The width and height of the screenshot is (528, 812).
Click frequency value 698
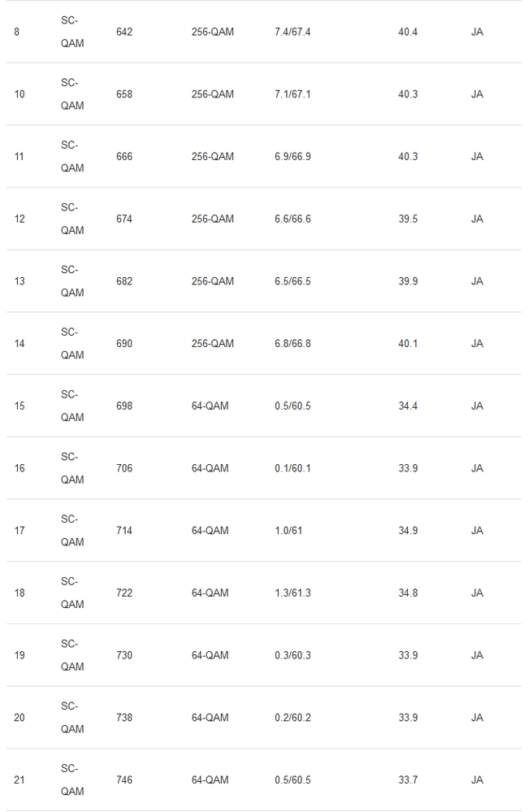click(x=124, y=406)
